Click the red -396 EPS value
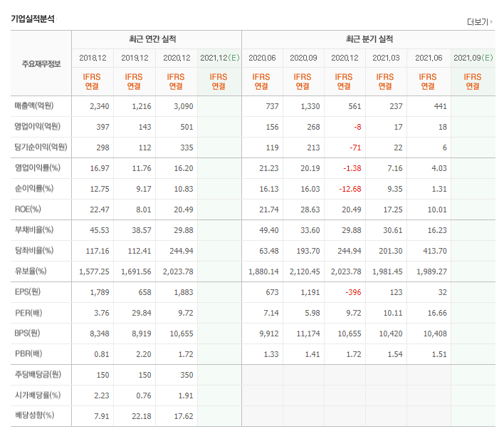 [353, 292]
